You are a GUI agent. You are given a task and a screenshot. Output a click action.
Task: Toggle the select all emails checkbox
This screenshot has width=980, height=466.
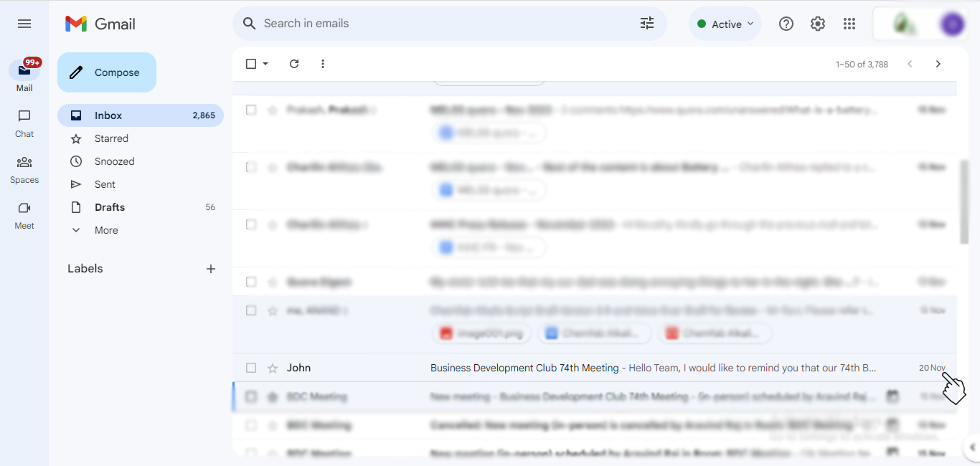tap(251, 64)
